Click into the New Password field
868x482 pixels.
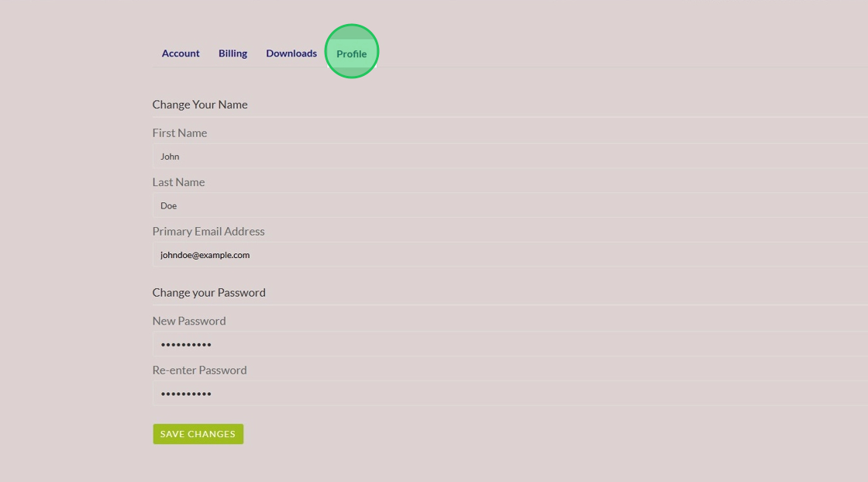[x=510, y=344]
